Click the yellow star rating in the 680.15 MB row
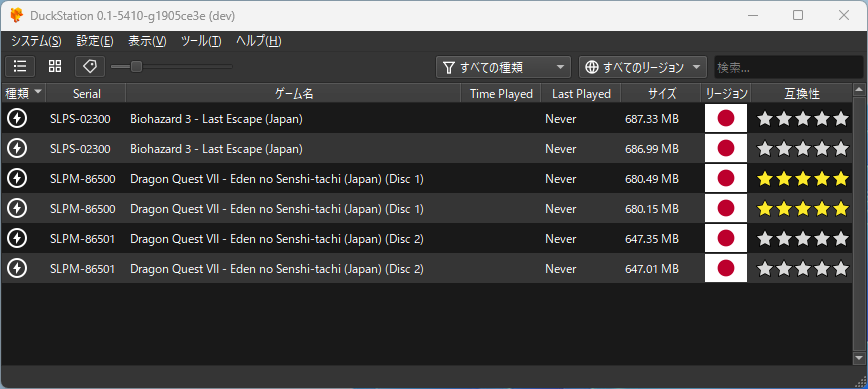The image size is (868, 389). [x=803, y=209]
